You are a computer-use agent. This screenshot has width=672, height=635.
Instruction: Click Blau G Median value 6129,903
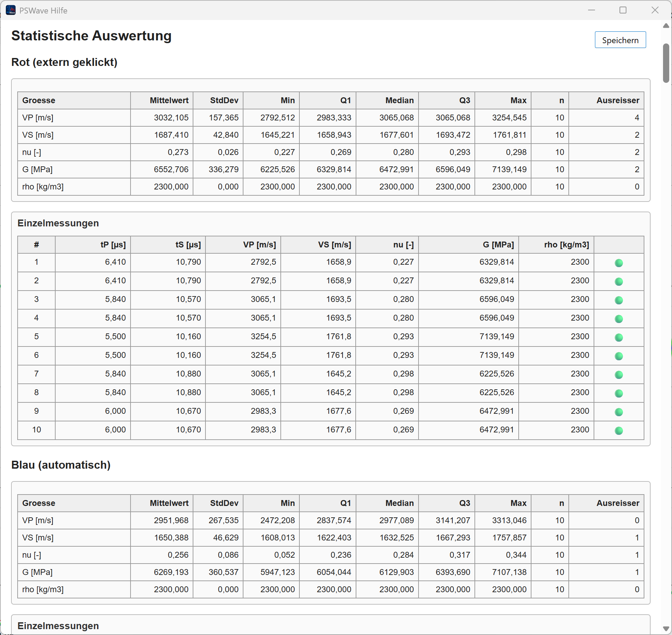coord(396,572)
